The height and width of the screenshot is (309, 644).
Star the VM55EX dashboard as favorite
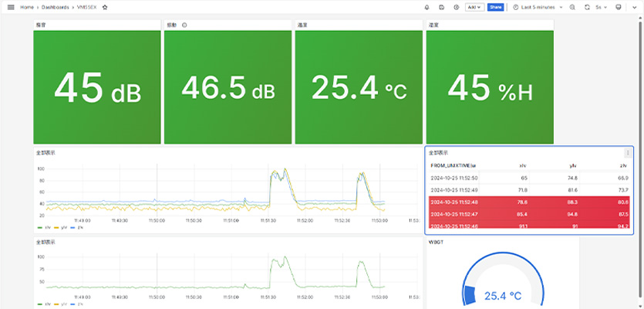105,7
